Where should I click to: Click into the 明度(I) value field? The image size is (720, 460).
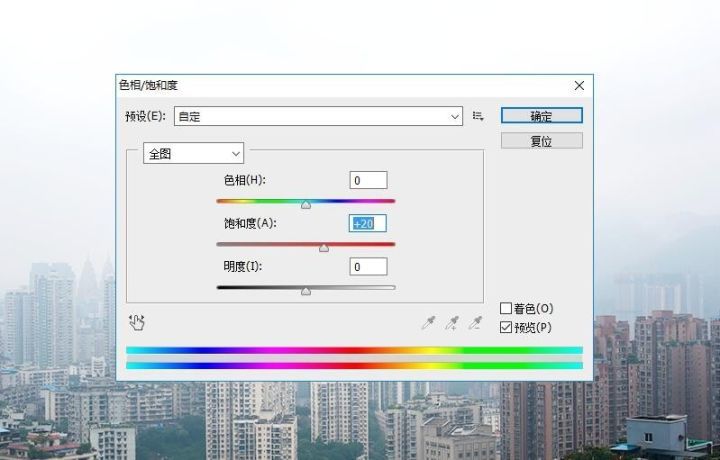pyautogui.click(x=368, y=266)
